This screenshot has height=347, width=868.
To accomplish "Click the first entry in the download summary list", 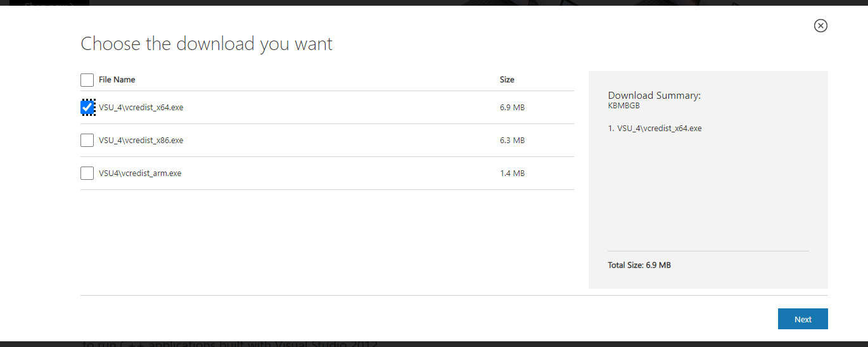I will (655, 129).
